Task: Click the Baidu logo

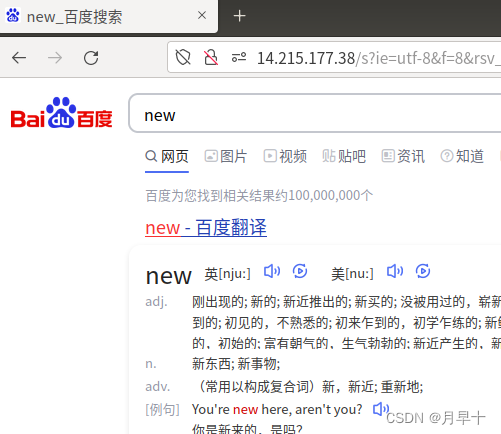Action: pos(61,113)
